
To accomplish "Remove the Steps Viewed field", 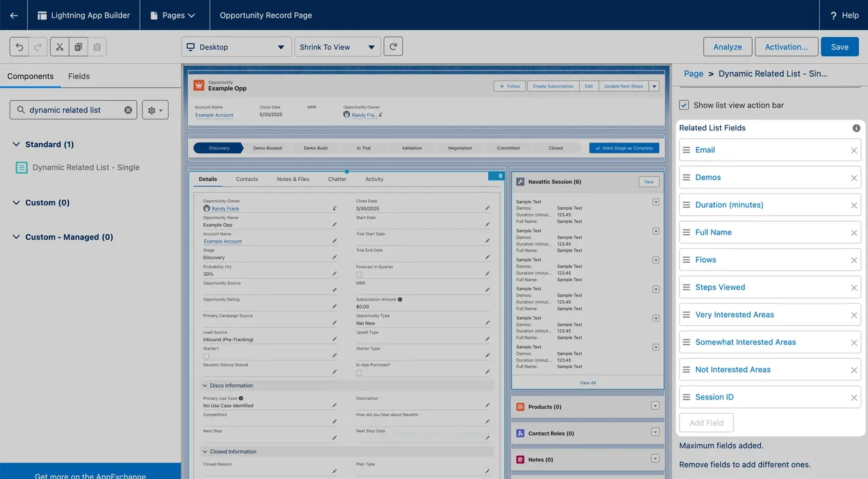I will coord(854,288).
